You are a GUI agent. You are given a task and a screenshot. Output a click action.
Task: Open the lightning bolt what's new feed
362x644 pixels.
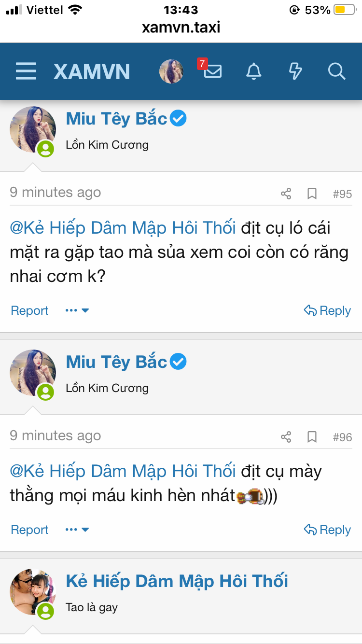295,71
